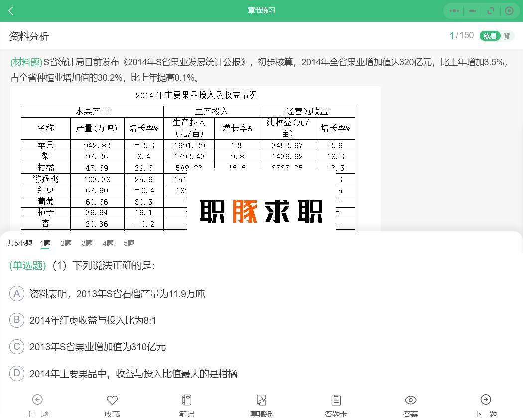Screen dimensions: 523x420
Task: Switch to sub-question 3题
Action: pyautogui.click(x=87, y=243)
